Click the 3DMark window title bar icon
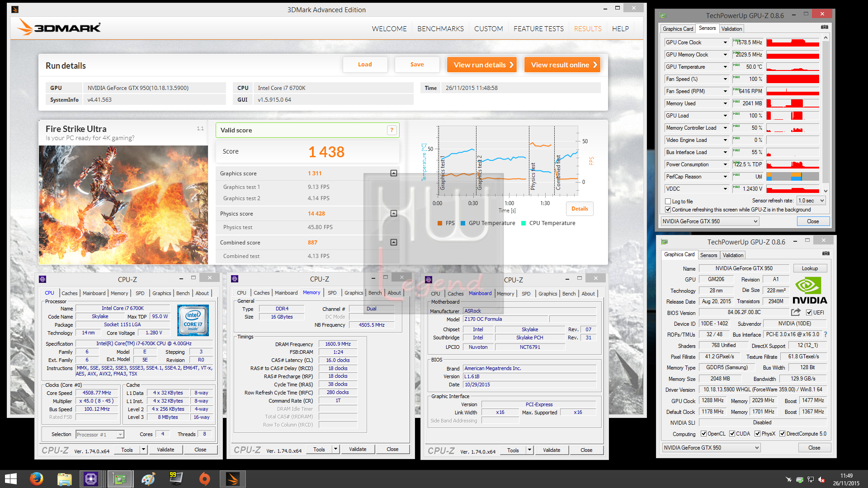 pyautogui.click(x=15, y=9)
